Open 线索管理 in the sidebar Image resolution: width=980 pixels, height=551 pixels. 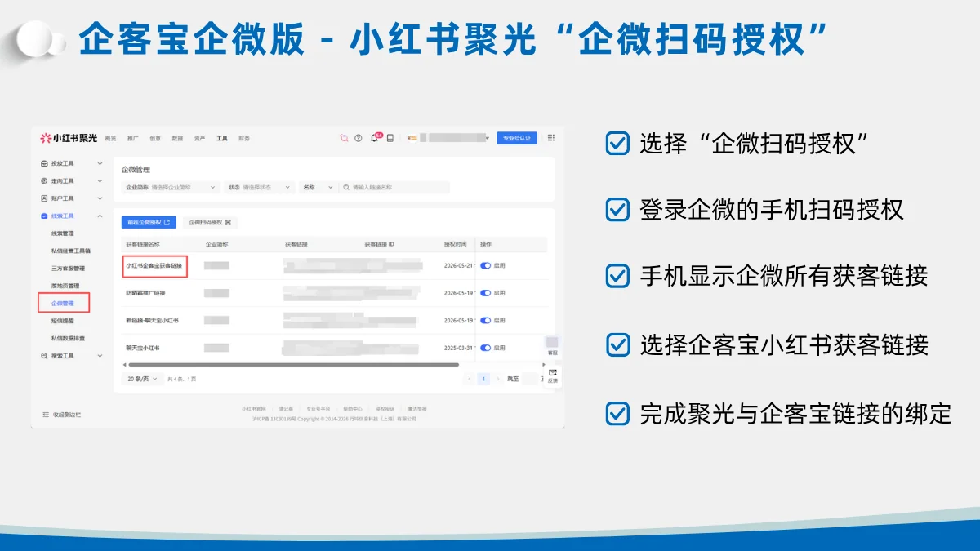click(62, 233)
